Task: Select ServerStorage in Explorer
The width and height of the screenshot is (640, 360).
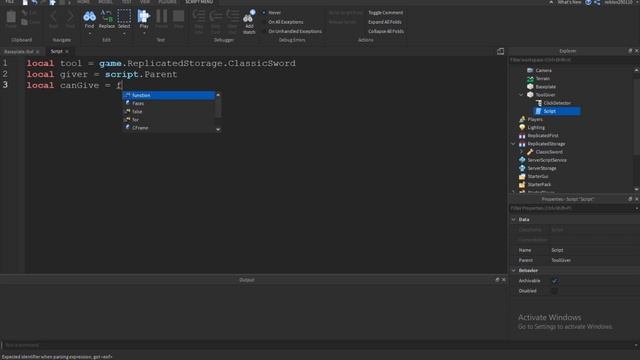Action: coord(542,168)
